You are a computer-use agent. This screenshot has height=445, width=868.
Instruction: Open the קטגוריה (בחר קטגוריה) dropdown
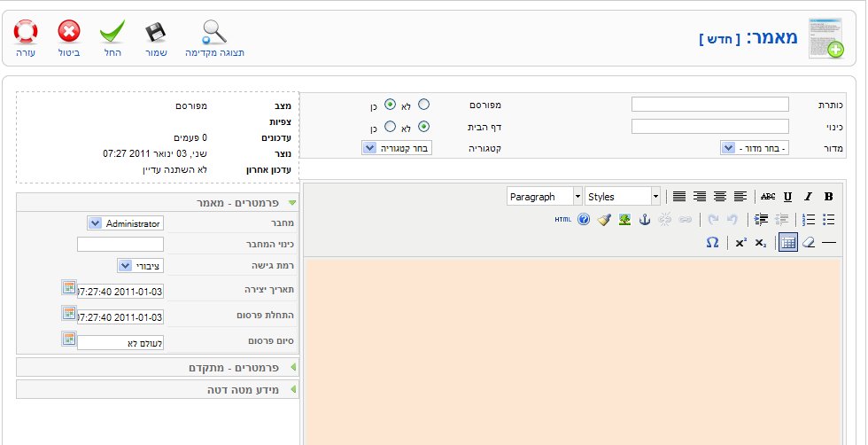click(397, 148)
